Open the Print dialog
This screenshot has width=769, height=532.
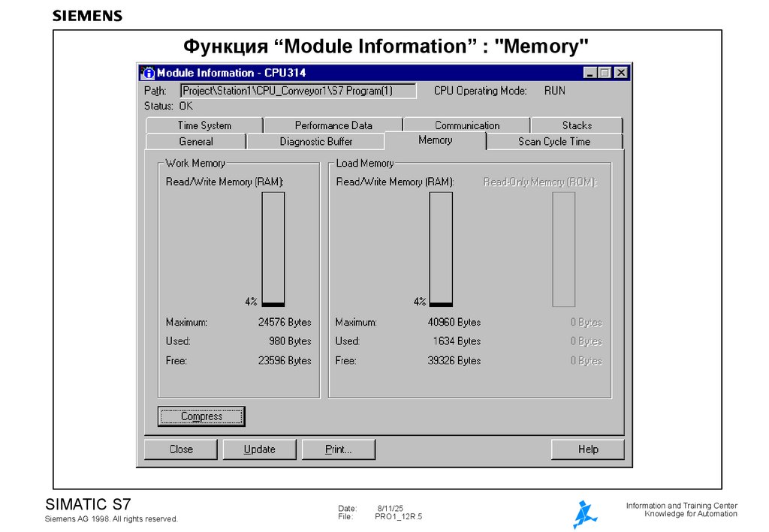click(339, 449)
